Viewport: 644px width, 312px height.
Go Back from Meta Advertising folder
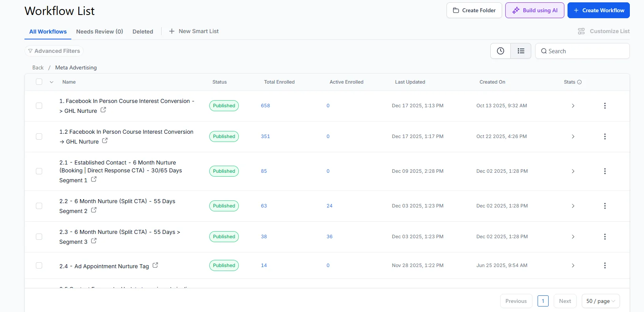(38, 67)
